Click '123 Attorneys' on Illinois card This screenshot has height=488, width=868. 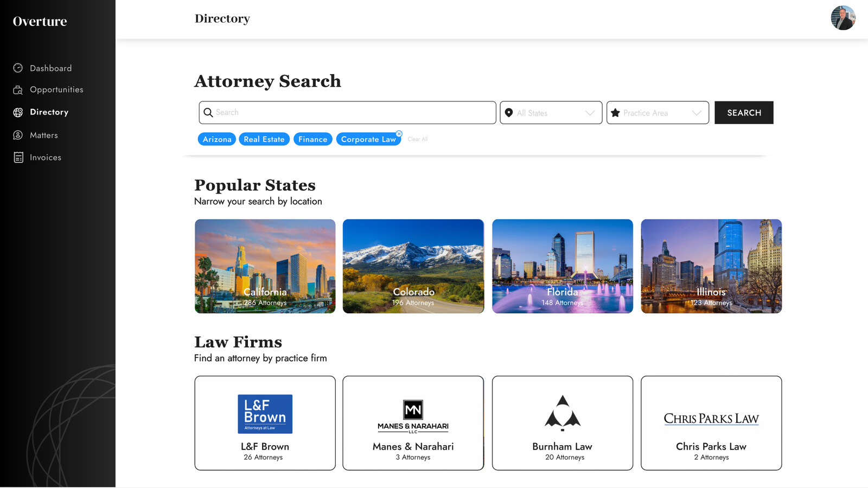[x=711, y=303]
